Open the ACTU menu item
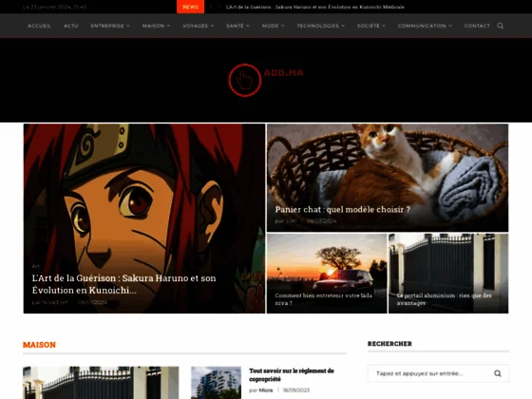Image resolution: width=532 pixels, height=399 pixels. pos(71,26)
